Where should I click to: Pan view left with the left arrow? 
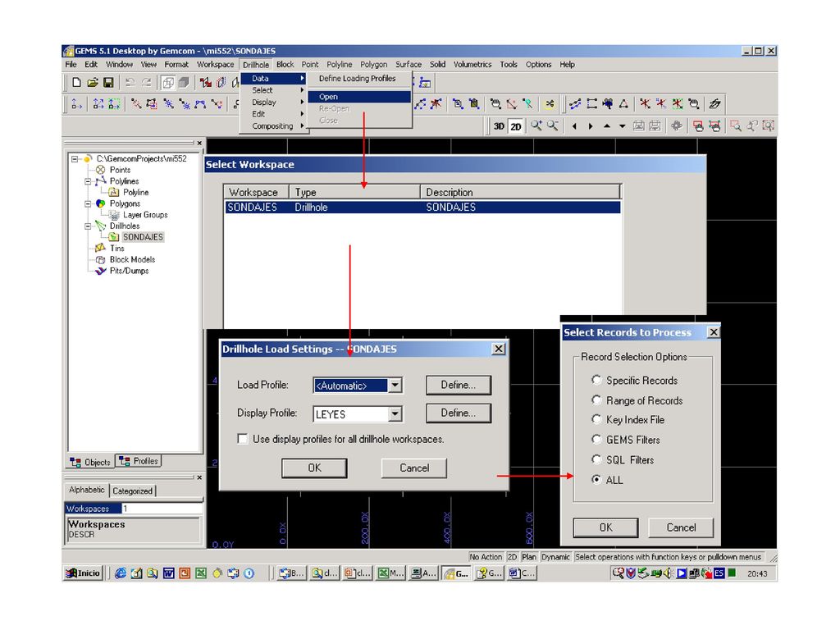point(574,126)
